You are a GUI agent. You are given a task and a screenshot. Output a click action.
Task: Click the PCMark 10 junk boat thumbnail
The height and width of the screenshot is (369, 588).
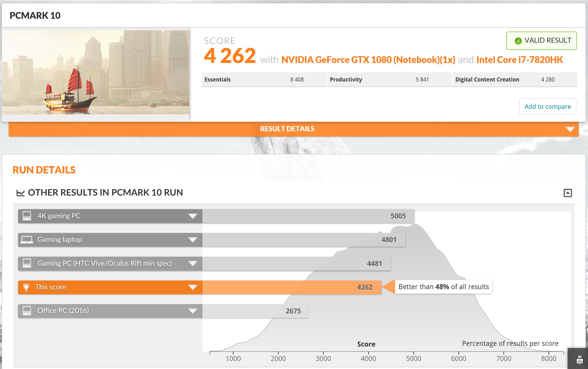[x=95, y=72]
